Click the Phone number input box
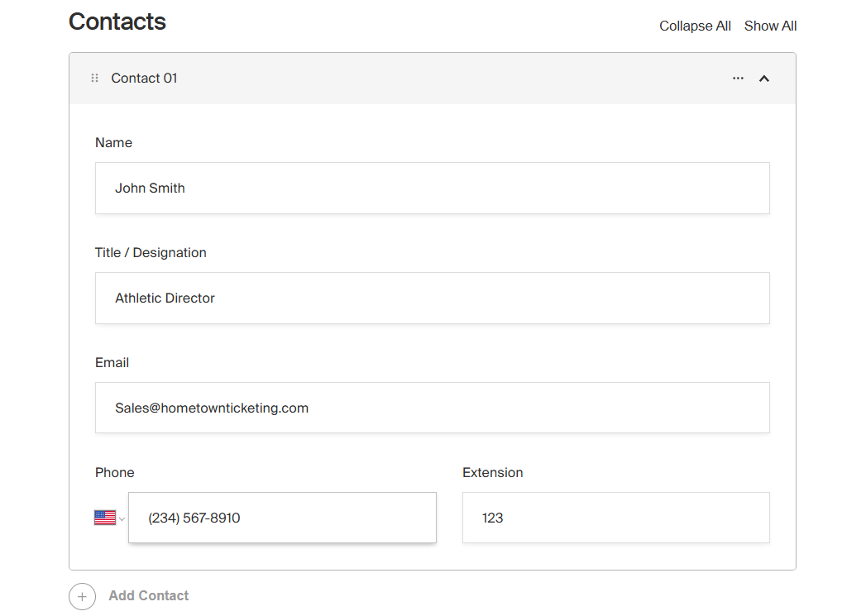The width and height of the screenshot is (842, 616). point(282,518)
